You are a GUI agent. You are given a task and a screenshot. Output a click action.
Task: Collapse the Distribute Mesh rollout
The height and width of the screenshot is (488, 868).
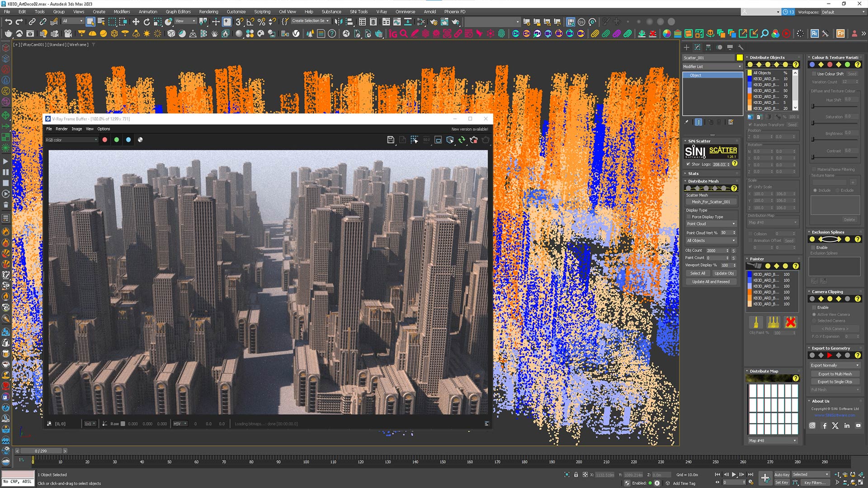coord(703,181)
